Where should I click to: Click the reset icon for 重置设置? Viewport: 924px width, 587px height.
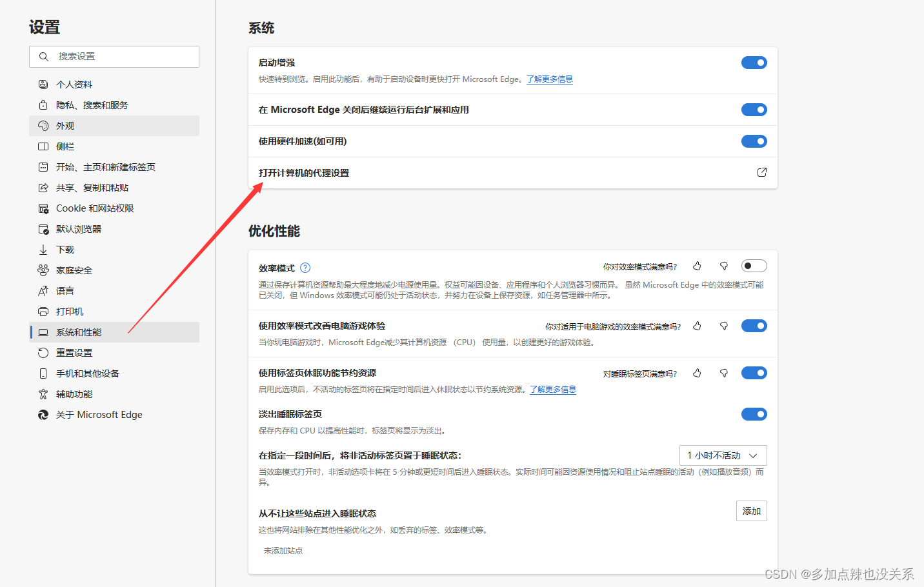(x=43, y=353)
